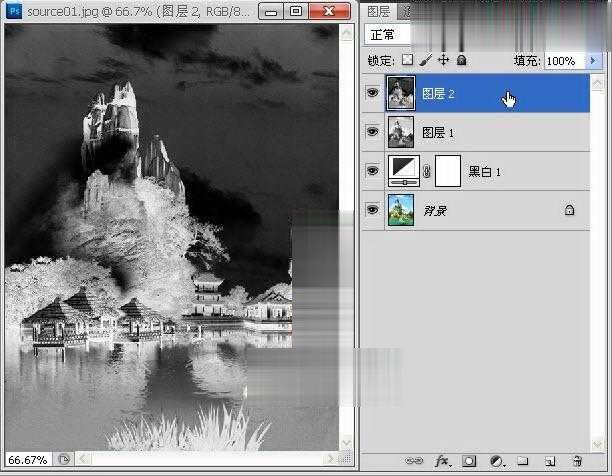The image size is (612, 476).
Task: Click the chain link icon on 黑白 1 layer
Action: tap(427, 171)
